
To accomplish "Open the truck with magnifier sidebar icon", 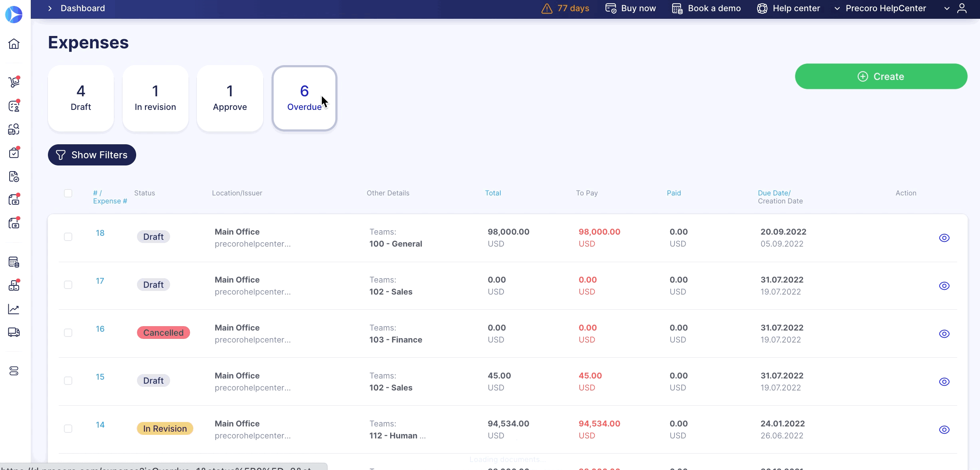I will [x=14, y=129].
